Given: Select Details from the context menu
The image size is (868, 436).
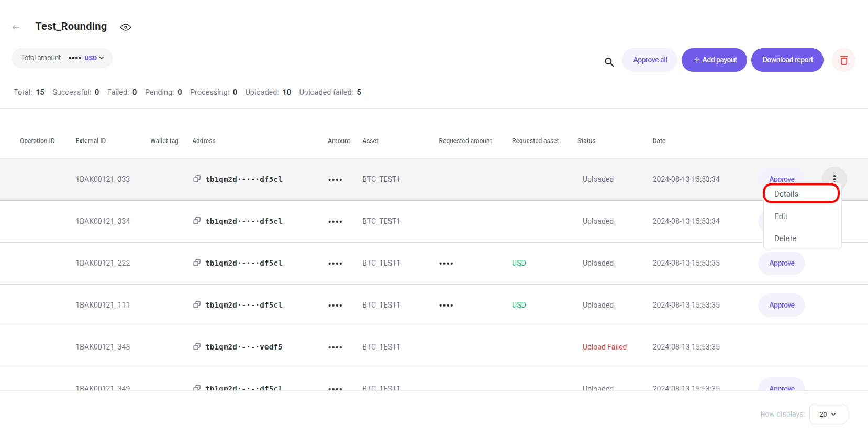Looking at the screenshot, I should point(786,194).
